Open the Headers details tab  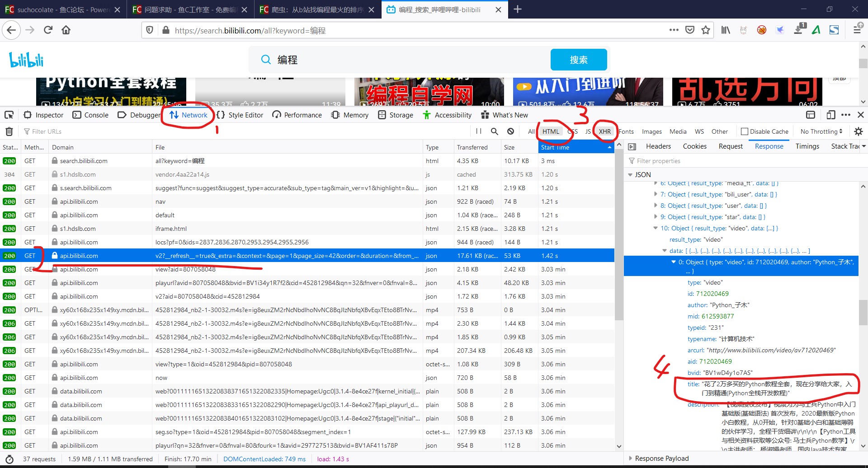[658, 146]
